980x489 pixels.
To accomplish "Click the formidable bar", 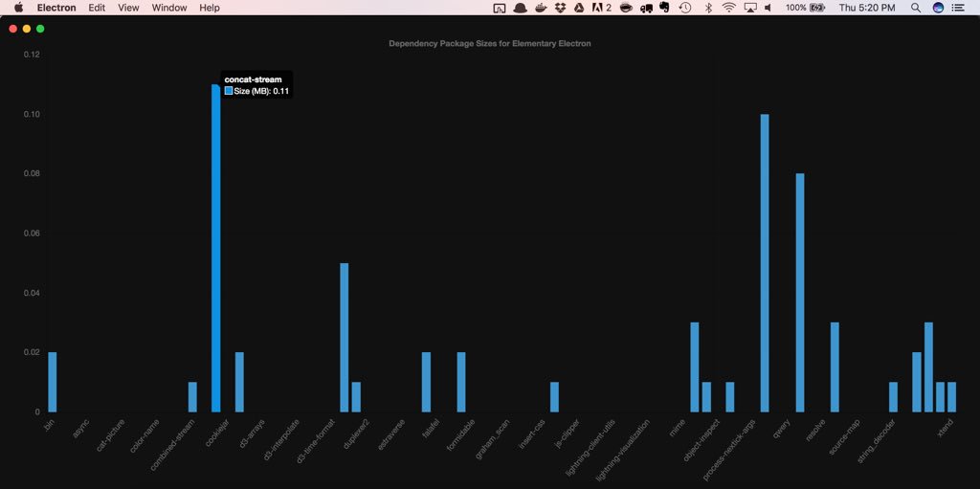I will pos(461,382).
